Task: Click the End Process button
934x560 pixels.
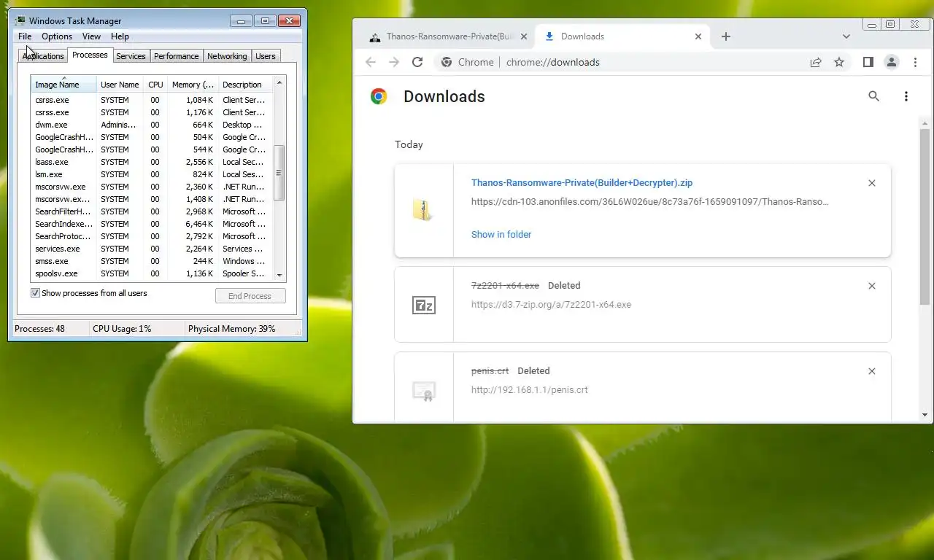Action: pyautogui.click(x=250, y=296)
